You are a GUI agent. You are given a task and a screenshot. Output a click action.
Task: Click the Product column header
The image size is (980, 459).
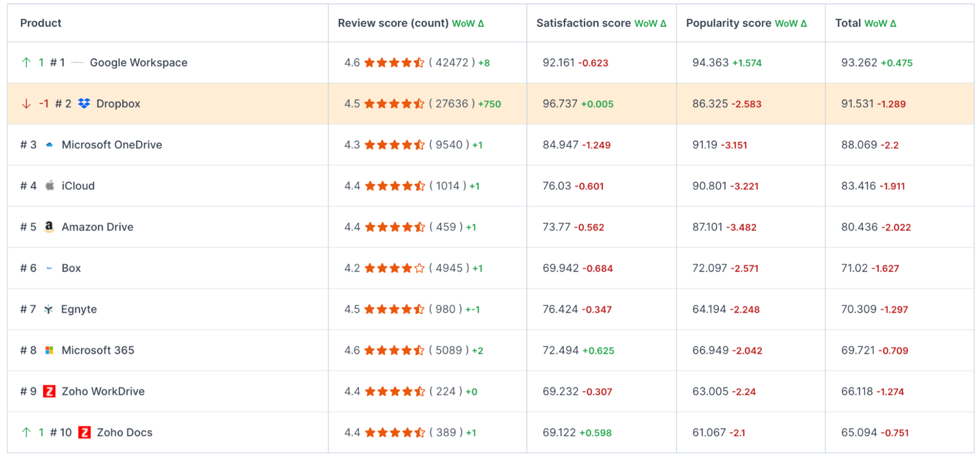[x=41, y=23]
